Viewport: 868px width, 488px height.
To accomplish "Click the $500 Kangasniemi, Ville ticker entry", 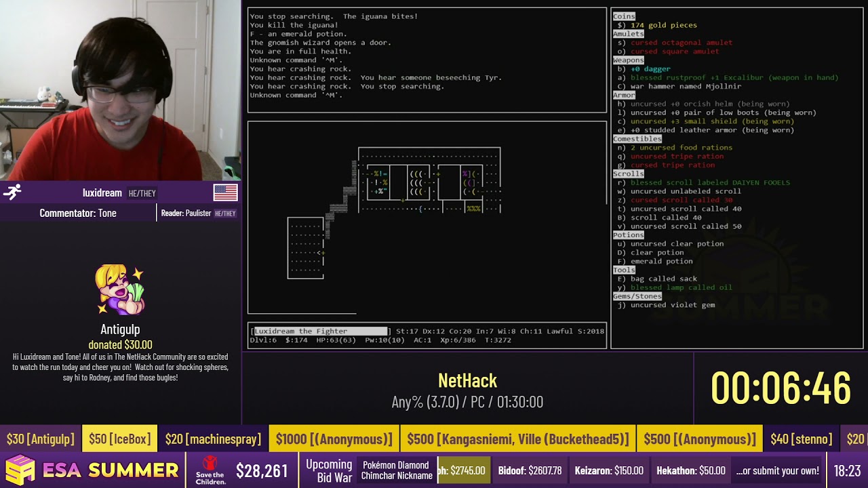I will point(518,439).
